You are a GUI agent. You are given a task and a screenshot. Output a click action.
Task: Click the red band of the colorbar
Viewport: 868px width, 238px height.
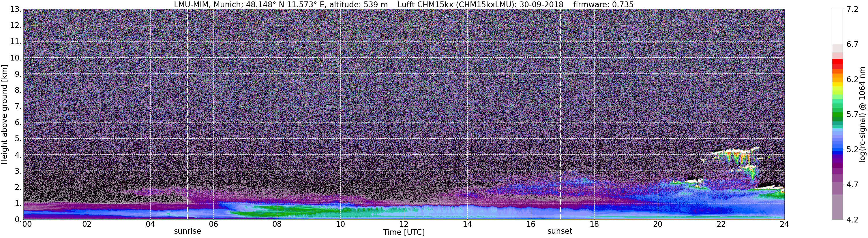(x=837, y=64)
